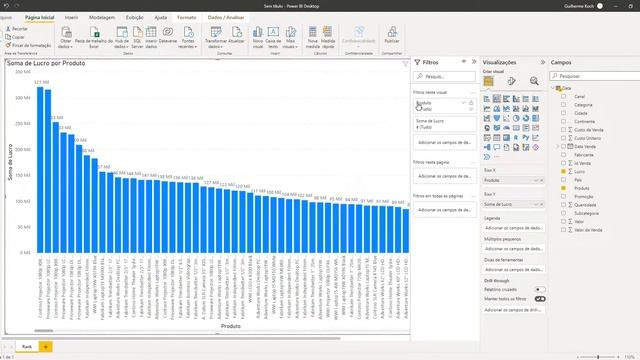This screenshot has width=640, height=360.
Task: Toggle Manter todos os filtros switch
Action: click(540, 299)
